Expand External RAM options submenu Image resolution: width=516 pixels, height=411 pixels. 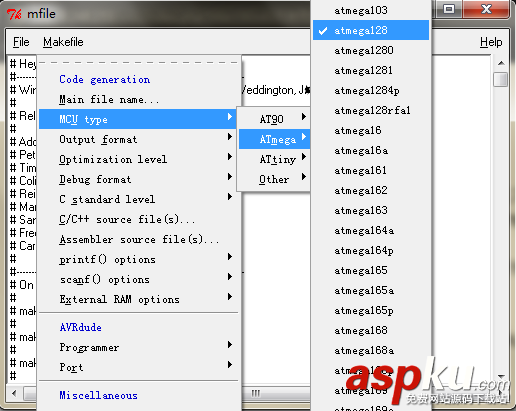(139, 299)
